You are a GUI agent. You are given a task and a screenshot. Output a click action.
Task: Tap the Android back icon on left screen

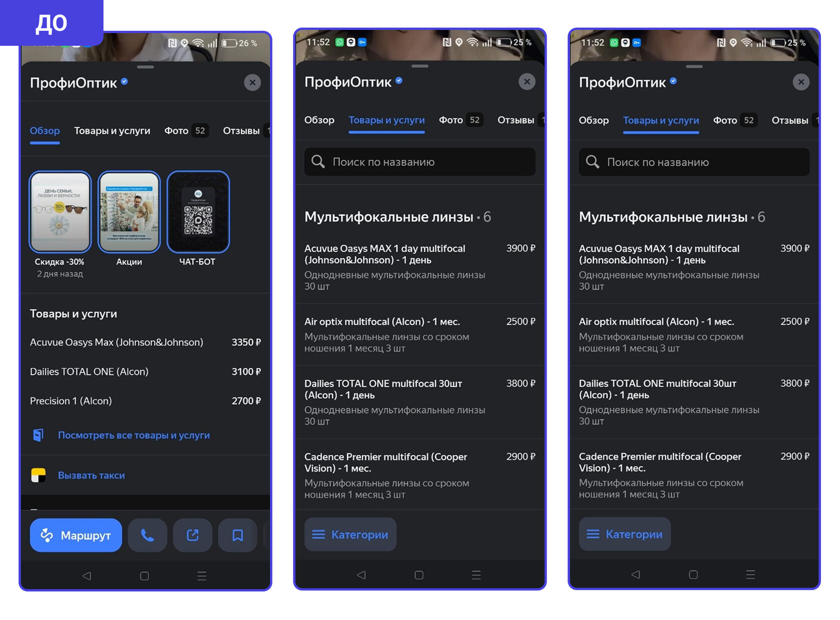pyautogui.click(x=87, y=576)
